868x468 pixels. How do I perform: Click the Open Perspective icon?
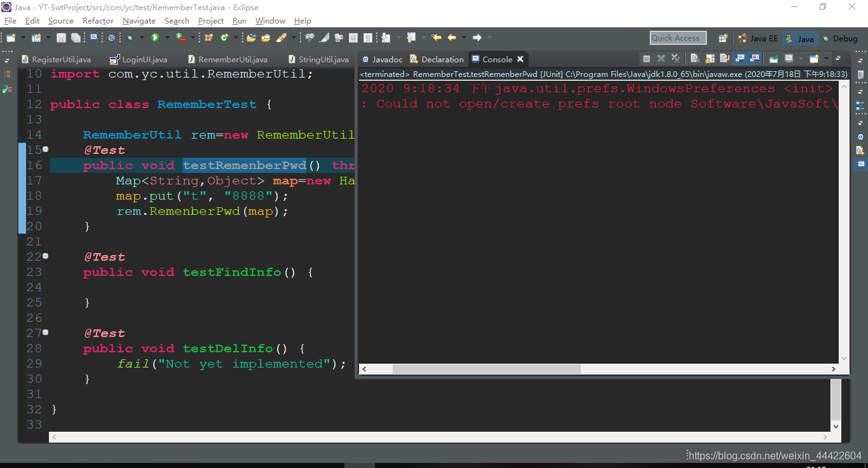723,38
